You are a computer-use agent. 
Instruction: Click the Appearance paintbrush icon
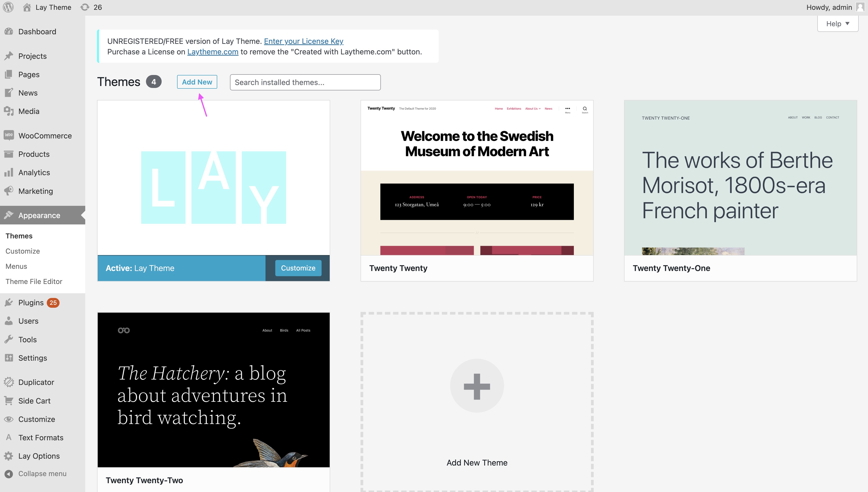tap(9, 215)
